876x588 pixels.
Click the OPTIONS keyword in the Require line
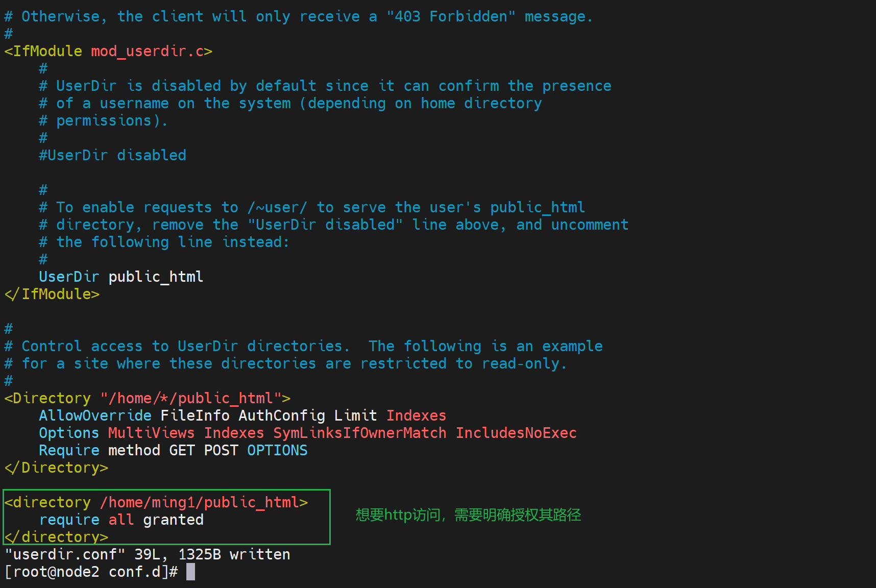(x=277, y=450)
